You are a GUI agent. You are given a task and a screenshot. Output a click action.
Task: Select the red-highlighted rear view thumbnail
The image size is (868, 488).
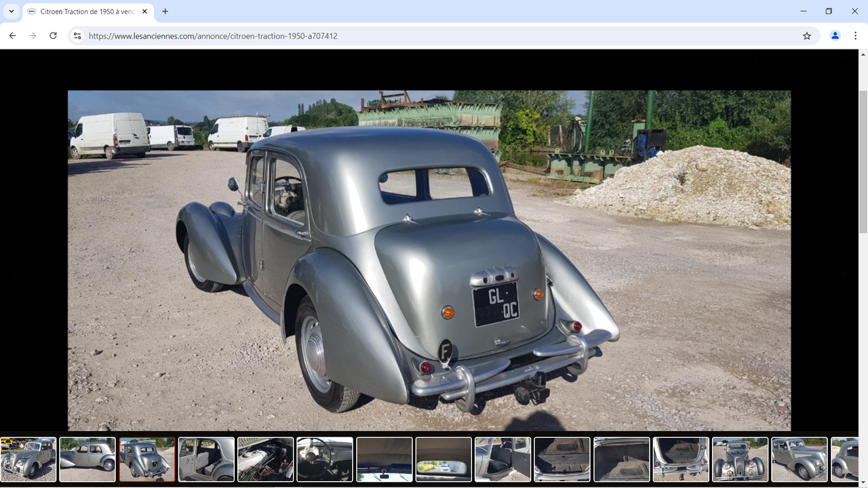(147, 460)
